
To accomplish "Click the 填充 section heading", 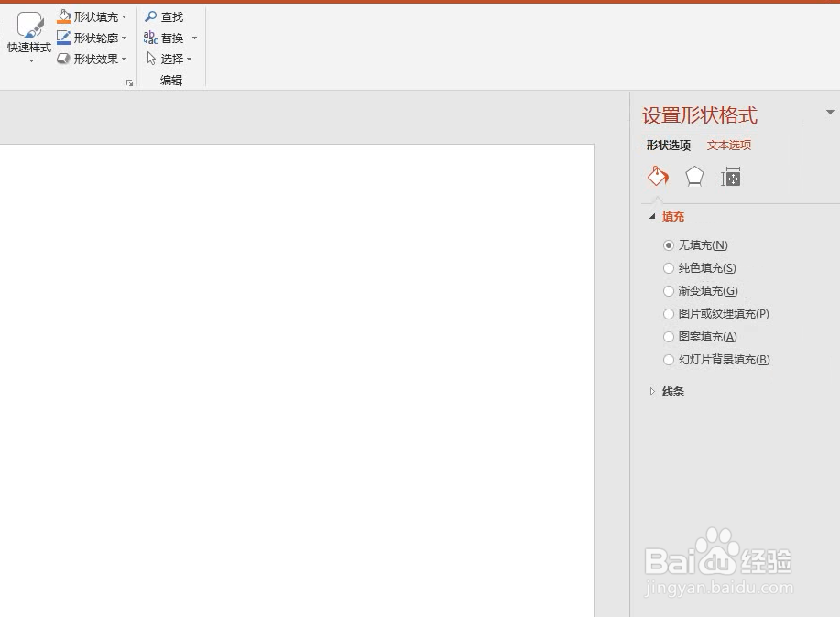I will [x=673, y=216].
